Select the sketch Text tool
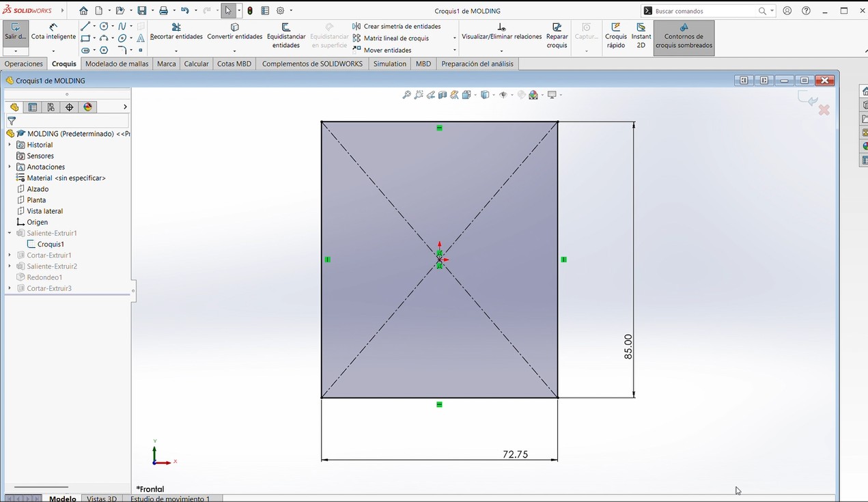The height and width of the screenshot is (502, 868). (141, 39)
